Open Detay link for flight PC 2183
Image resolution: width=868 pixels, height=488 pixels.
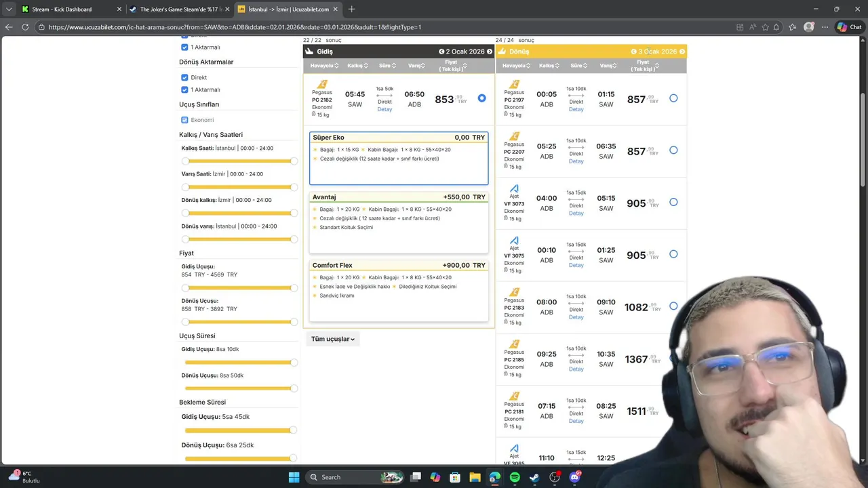click(576, 317)
